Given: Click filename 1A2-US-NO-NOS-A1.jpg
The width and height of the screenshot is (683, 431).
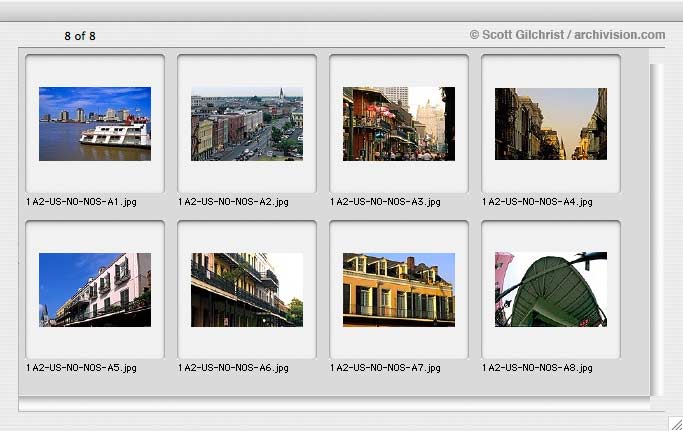Looking at the screenshot, I should click(81, 202).
